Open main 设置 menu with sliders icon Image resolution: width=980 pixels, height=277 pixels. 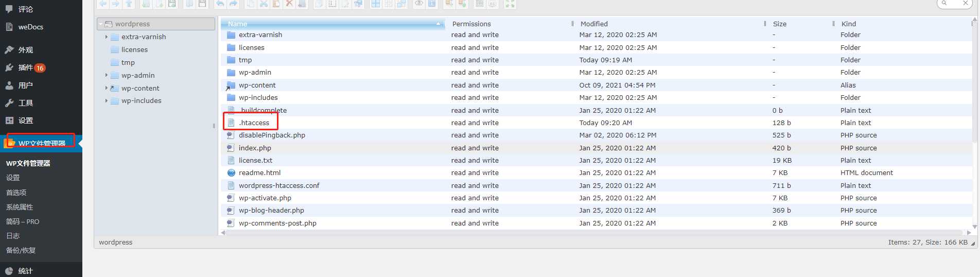(x=25, y=120)
